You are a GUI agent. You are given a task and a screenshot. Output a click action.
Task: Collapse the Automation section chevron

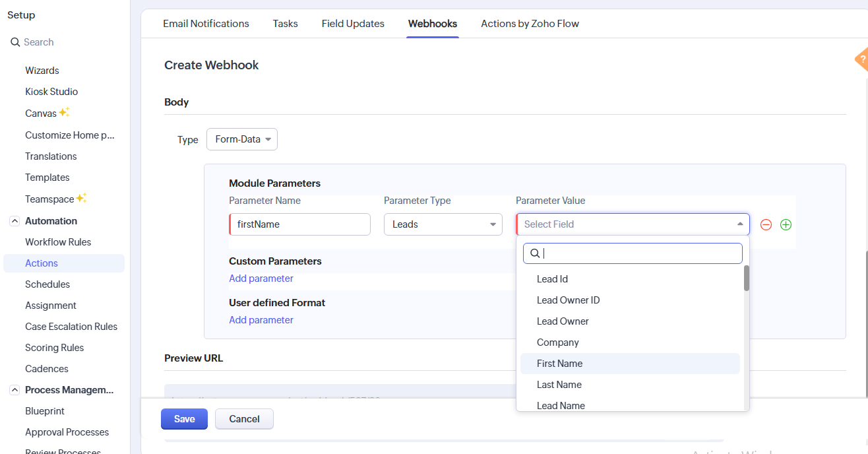click(x=15, y=221)
